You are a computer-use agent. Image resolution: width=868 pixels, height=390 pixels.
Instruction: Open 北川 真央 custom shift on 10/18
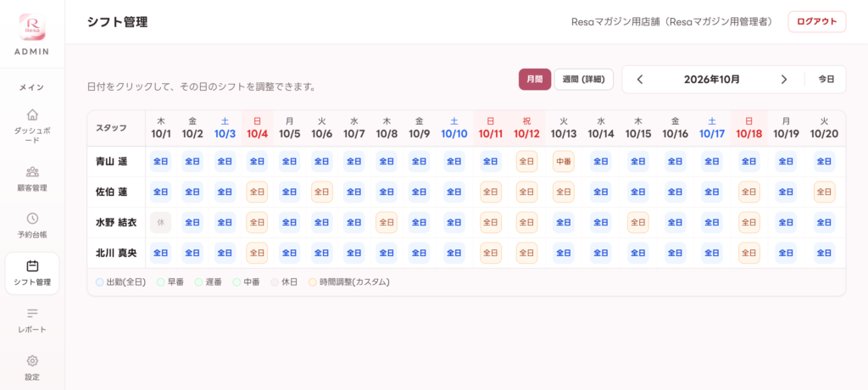(x=749, y=253)
